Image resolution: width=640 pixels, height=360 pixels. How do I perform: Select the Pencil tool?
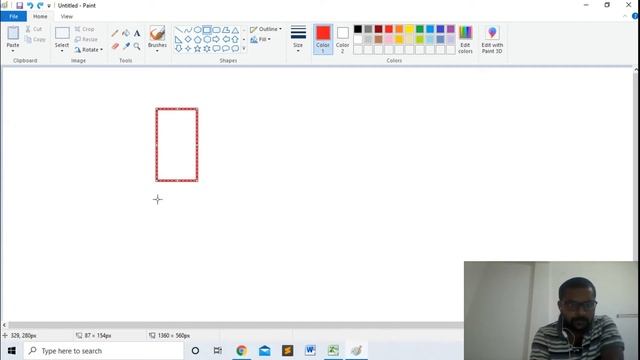tap(115, 33)
